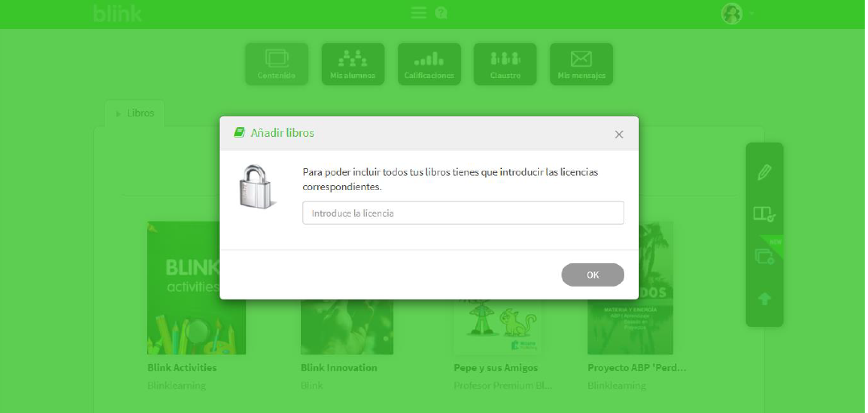Select the pencil edit icon in sidebar

coord(764,171)
